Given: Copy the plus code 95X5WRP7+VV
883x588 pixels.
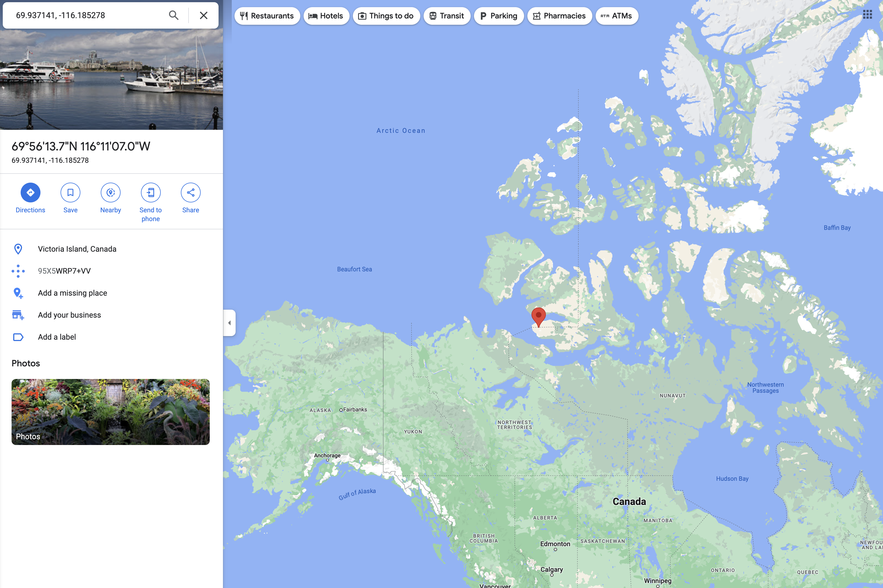Looking at the screenshot, I should coord(64,271).
